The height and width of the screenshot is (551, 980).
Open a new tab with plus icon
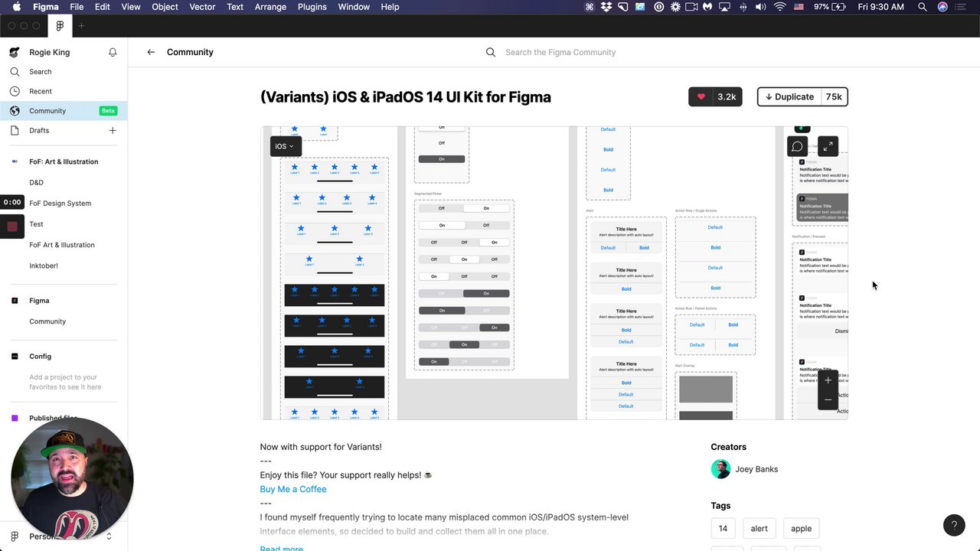pos(81,25)
